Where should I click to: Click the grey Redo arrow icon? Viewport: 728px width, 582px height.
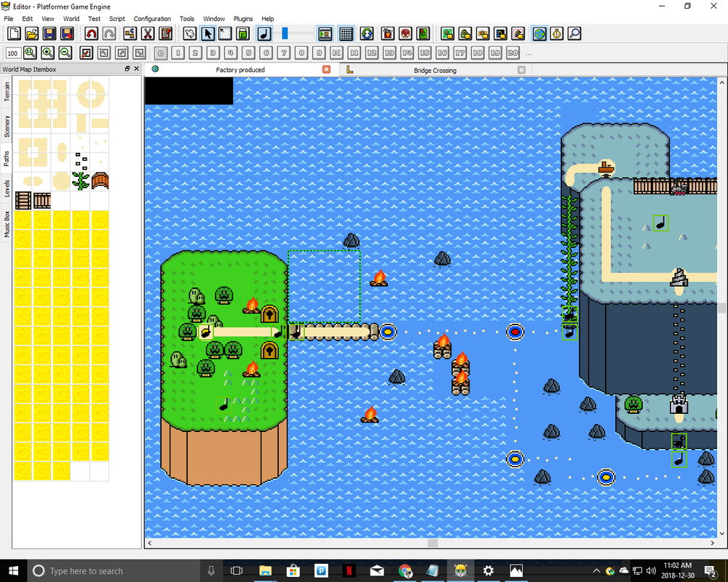click(x=109, y=33)
